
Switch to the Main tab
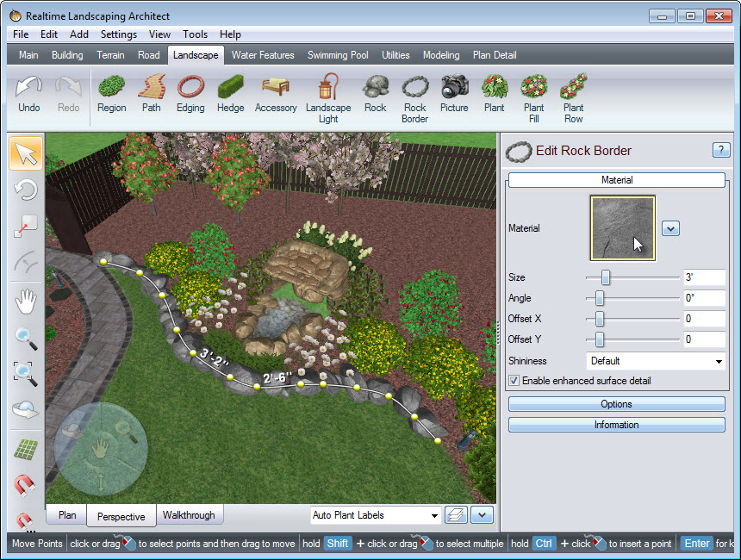(28, 55)
